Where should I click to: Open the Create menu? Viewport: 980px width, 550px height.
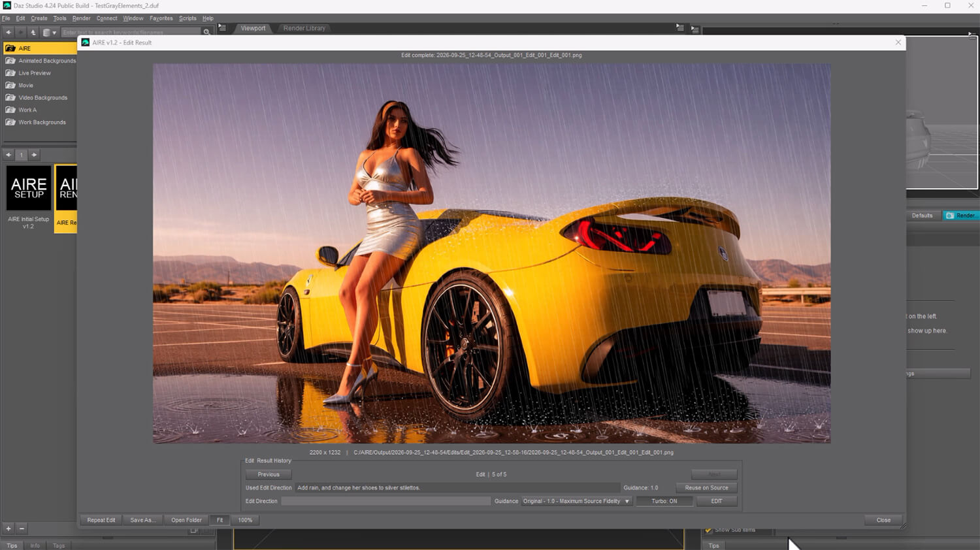[x=39, y=18]
